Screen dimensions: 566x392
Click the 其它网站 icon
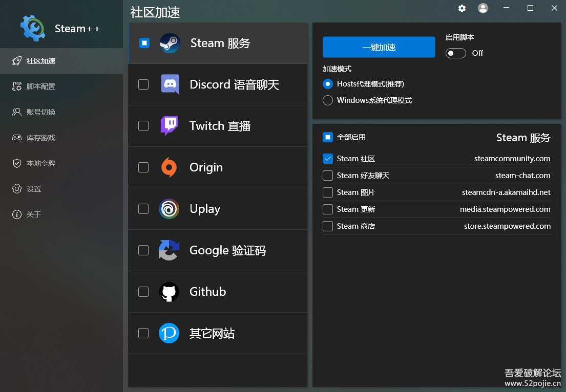tap(169, 333)
